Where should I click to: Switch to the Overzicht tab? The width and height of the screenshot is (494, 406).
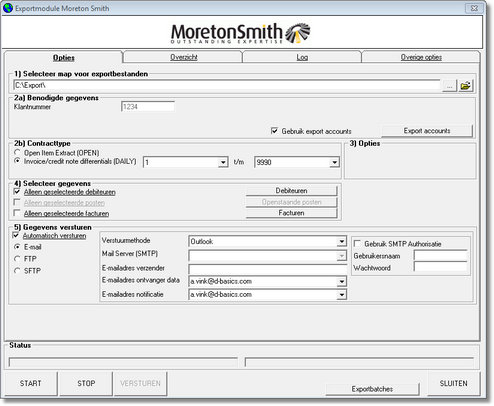[x=184, y=57]
